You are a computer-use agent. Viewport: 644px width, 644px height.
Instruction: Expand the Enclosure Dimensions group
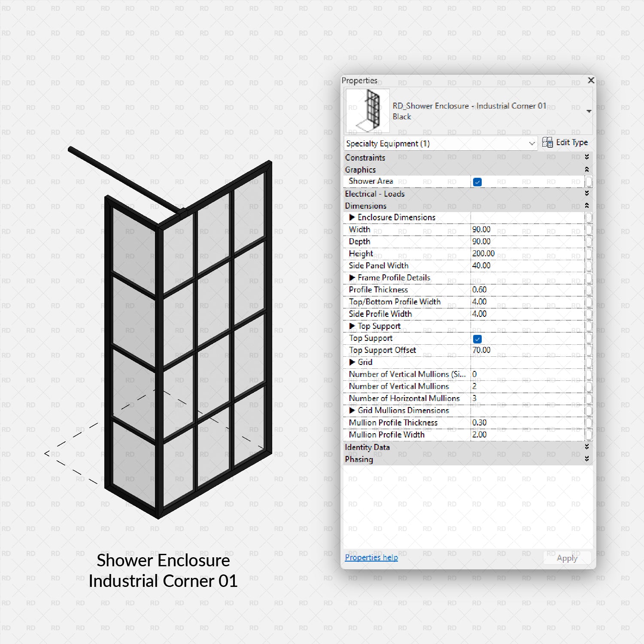coord(352,217)
